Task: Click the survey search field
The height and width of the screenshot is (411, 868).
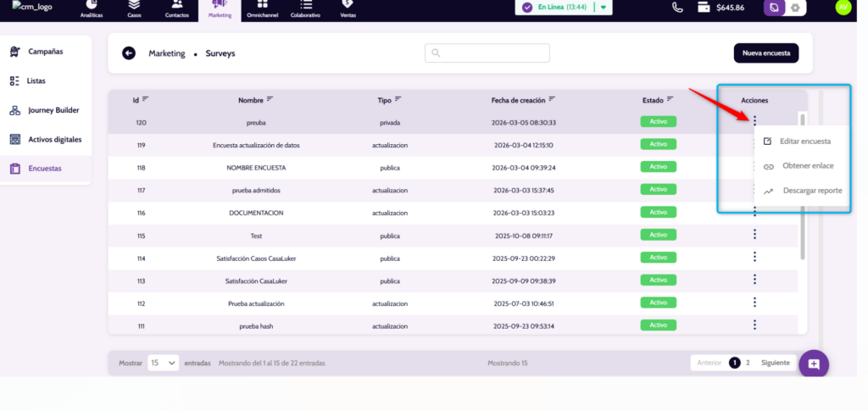Action: click(487, 53)
